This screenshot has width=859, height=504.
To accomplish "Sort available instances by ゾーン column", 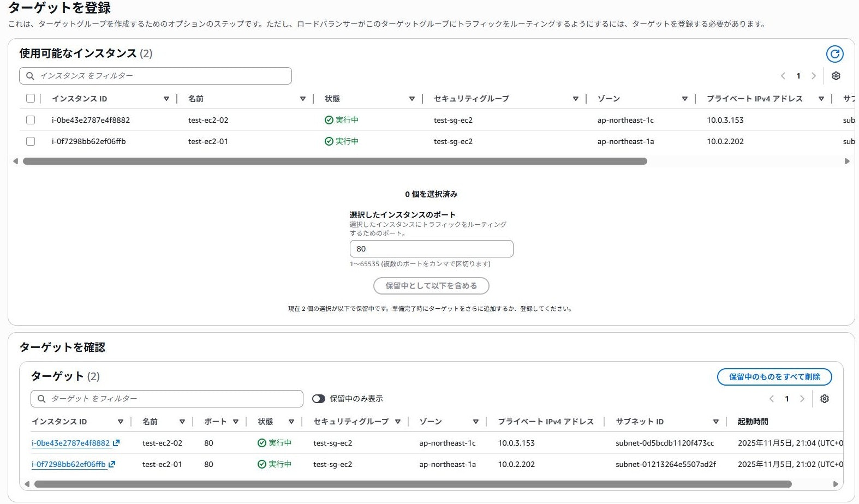I will pyautogui.click(x=684, y=99).
